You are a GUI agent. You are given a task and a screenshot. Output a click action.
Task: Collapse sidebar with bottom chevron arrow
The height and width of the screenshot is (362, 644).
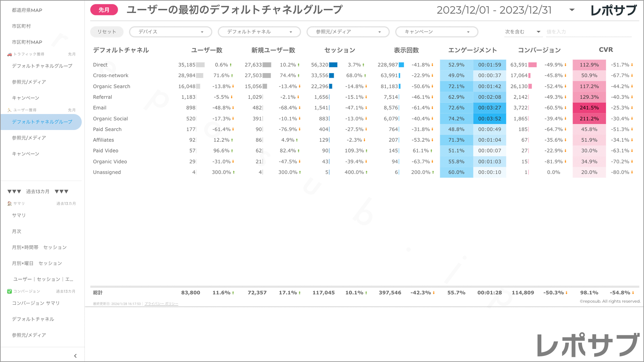pyautogui.click(x=75, y=356)
